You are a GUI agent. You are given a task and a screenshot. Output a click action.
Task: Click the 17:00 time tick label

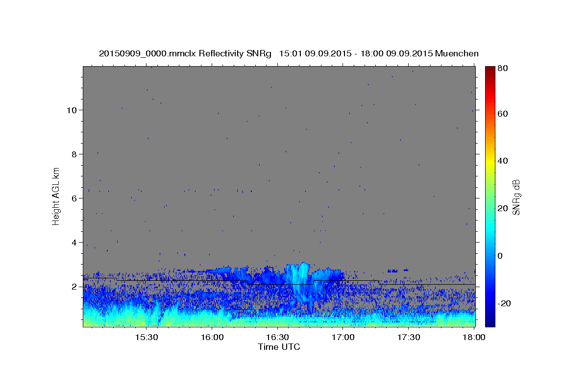click(343, 338)
